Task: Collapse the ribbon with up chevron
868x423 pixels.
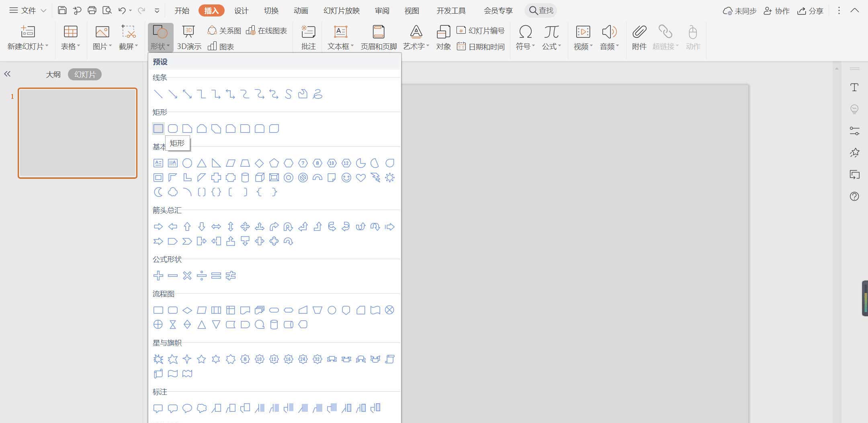Action: (855, 10)
